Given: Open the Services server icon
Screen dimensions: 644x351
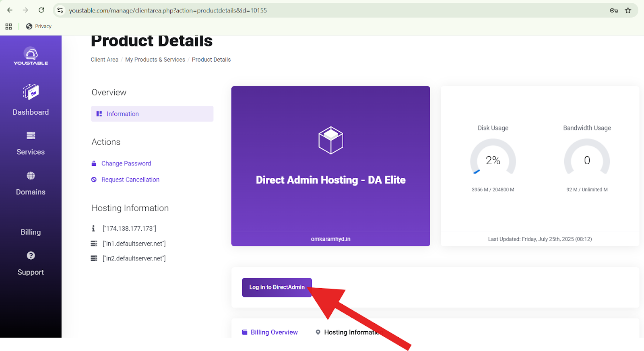Looking at the screenshot, I should coord(31,136).
